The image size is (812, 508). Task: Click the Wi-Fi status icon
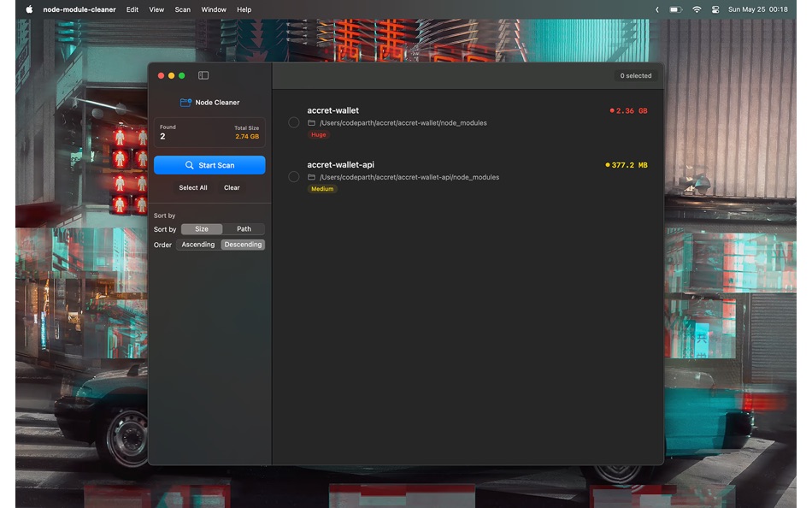click(697, 9)
